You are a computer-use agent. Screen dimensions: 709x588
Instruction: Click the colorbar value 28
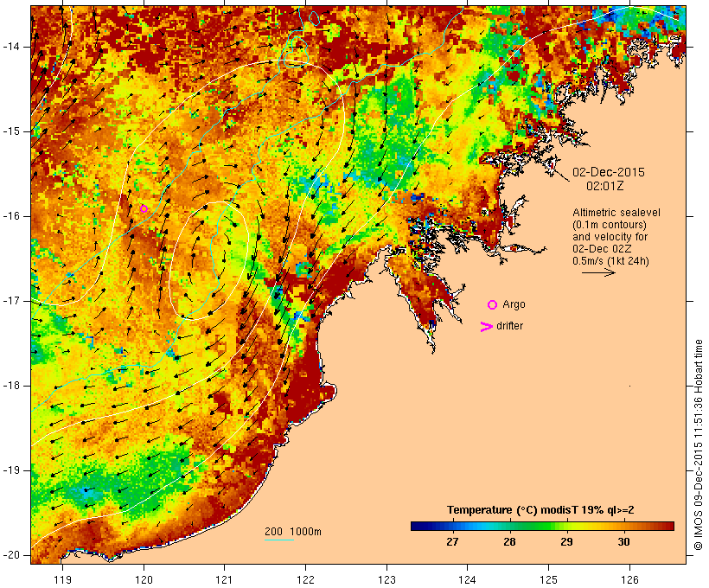coord(509,542)
